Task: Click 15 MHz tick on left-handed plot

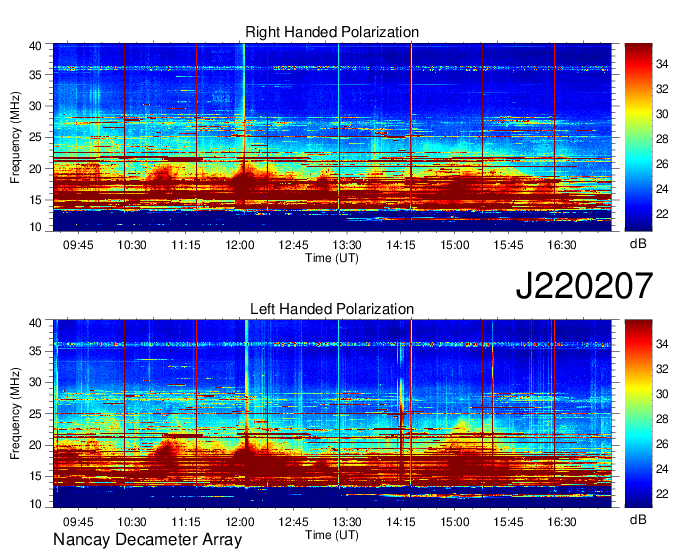Action: click(36, 476)
